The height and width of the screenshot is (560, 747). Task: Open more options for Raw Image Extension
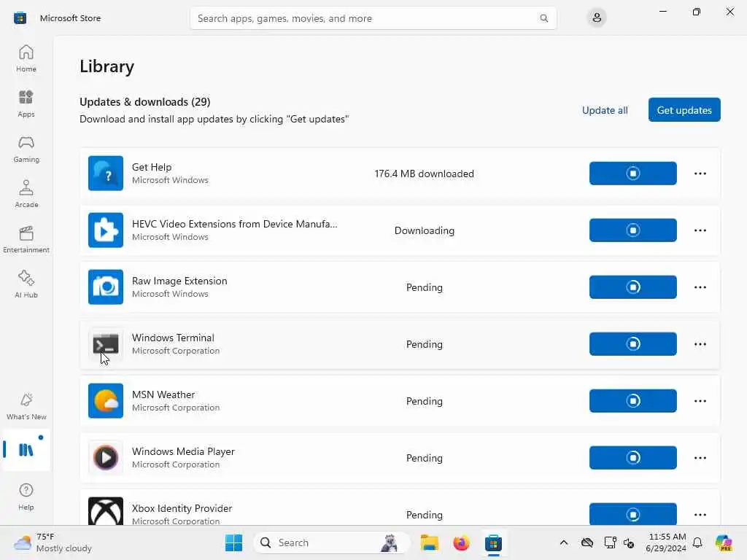(x=700, y=287)
